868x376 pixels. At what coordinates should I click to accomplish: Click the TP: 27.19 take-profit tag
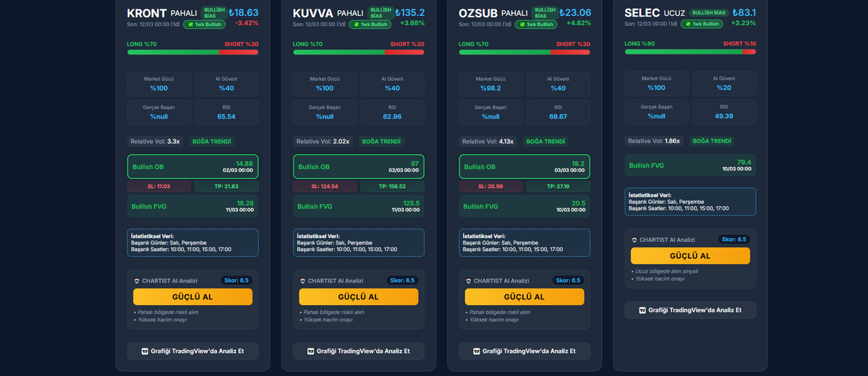pos(558,187)
